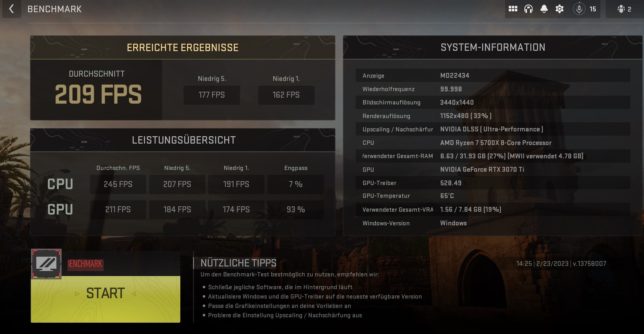Screen dimensions: 644x334
Task: Click the SYSTEM-INFORMATION header
Action: point(493,47)
